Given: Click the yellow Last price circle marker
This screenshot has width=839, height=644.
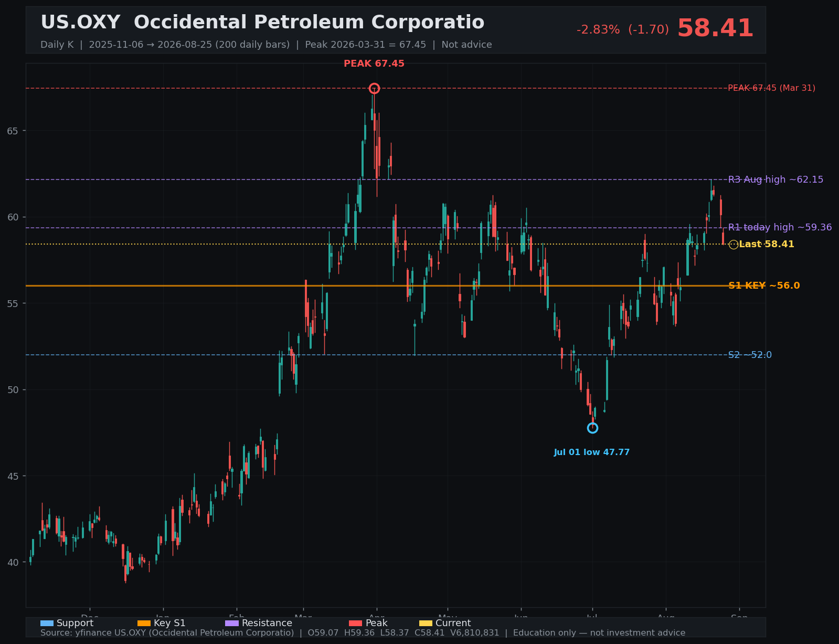Looking at the screenshot, I should [x=734, y=245].
